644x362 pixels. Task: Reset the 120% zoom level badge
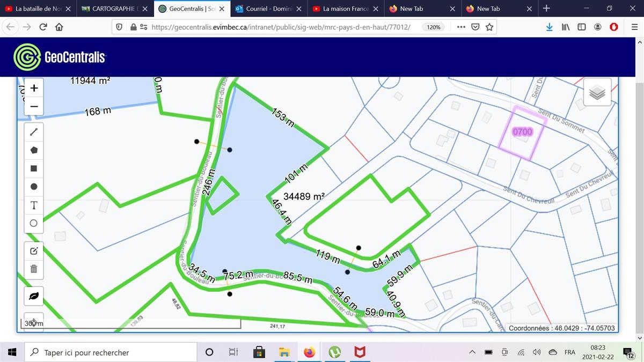[434, 27]
